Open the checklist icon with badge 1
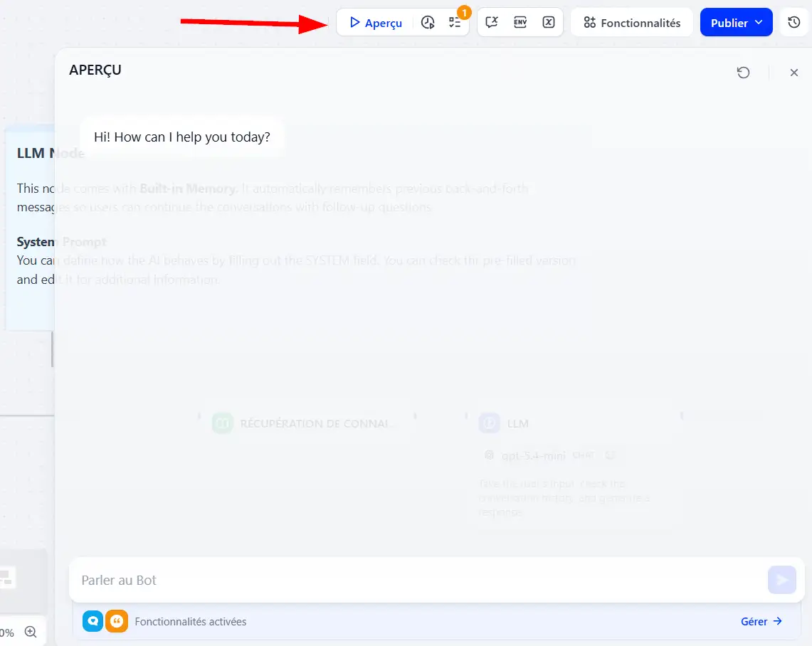 click(455, 23)
